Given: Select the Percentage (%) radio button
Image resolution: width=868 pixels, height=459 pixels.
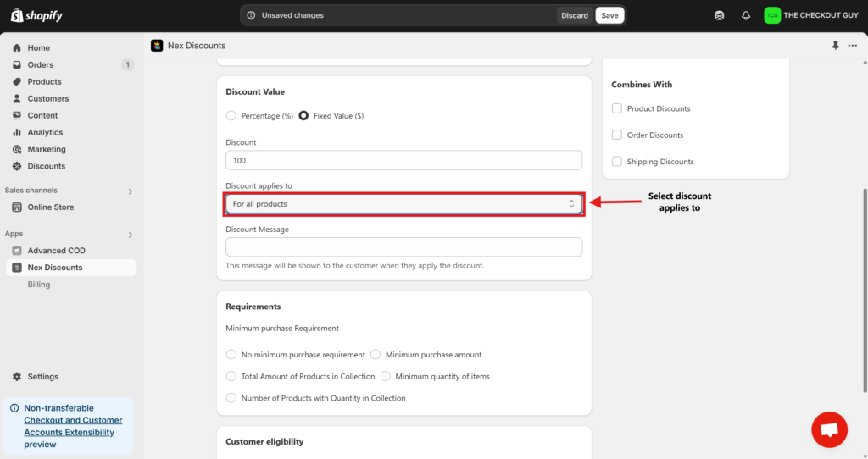Looking at the screenshot, I should tap(231, 116).
